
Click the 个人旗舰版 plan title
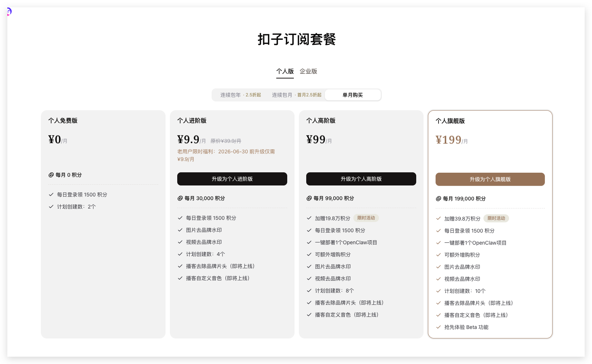click(x=450, y=121)
